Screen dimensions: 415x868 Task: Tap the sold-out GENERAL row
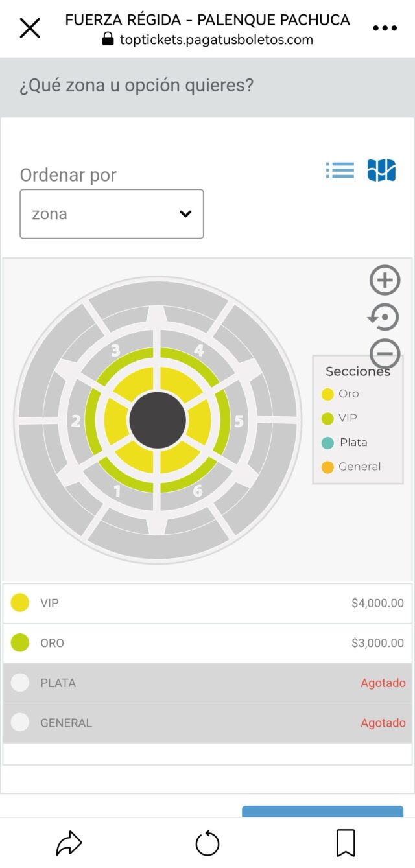point(207,723)
